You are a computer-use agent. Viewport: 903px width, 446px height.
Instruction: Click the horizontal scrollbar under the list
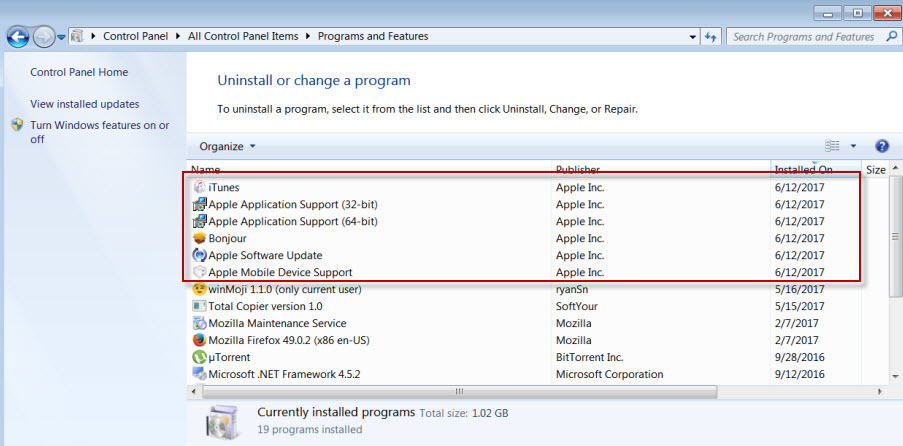pos(460,391)
